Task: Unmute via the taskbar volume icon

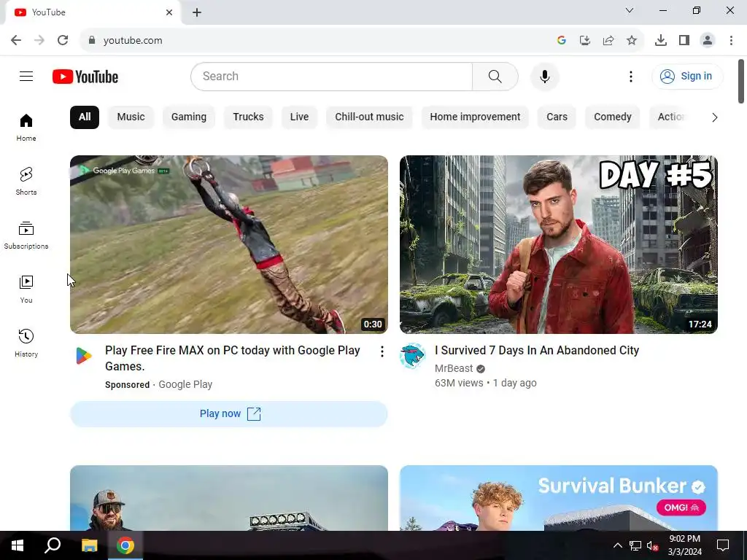Action: [x=652, y=545]
